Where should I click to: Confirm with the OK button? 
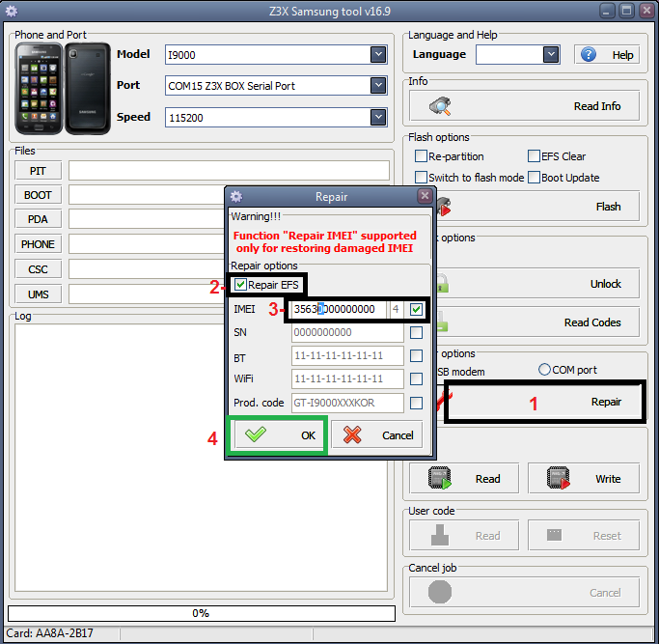(278, 434)
